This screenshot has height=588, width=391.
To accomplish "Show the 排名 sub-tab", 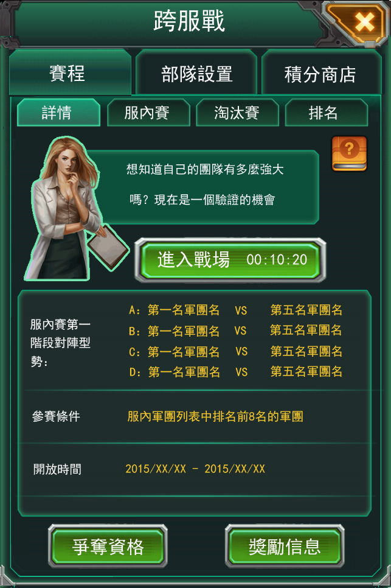I will pyautogui.click(x=326, y=113).
